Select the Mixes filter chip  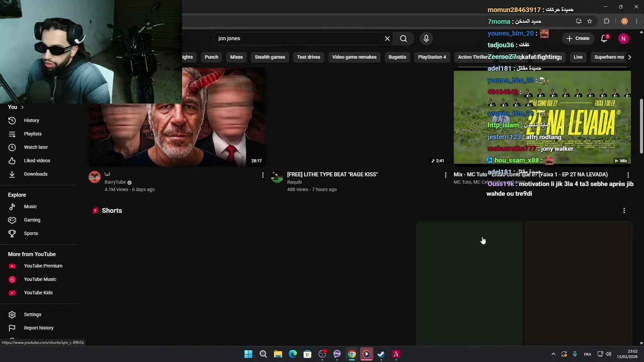pyautogui.click(x=236, y=57)
